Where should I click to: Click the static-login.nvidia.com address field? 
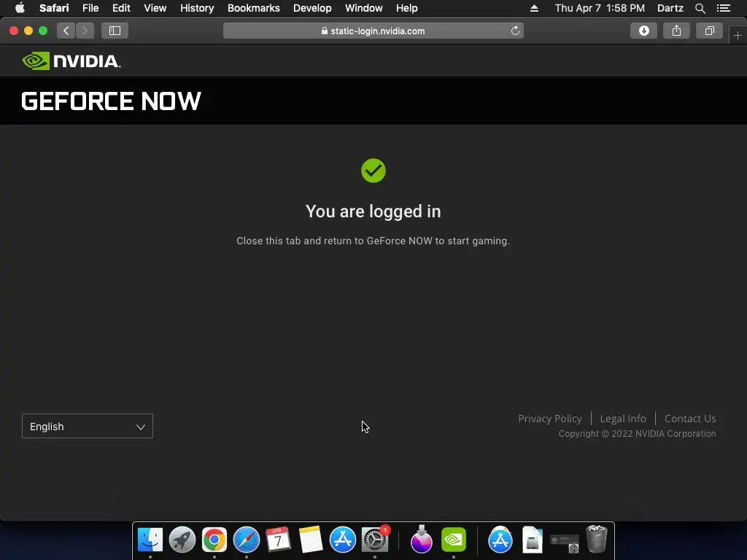click(373, 31)
